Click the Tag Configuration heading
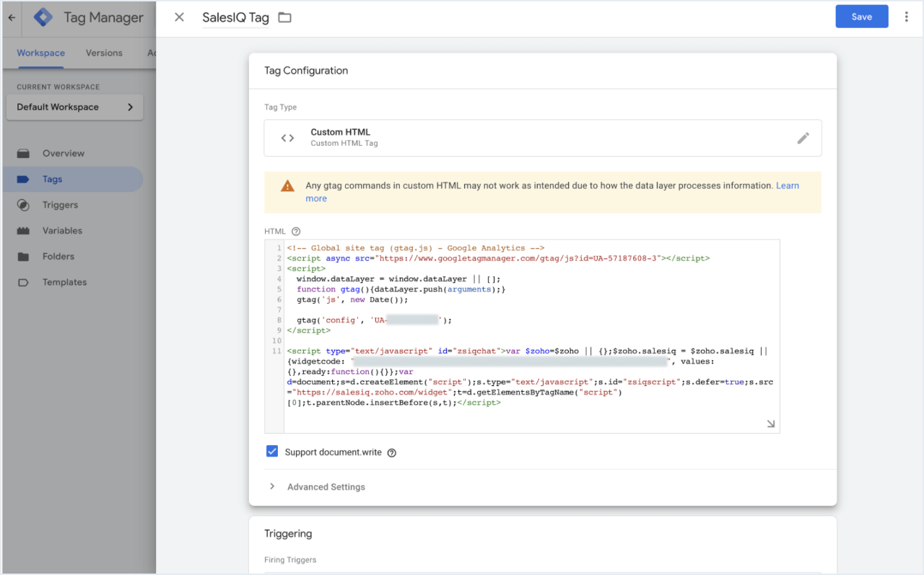 click(x=306, y=71)
